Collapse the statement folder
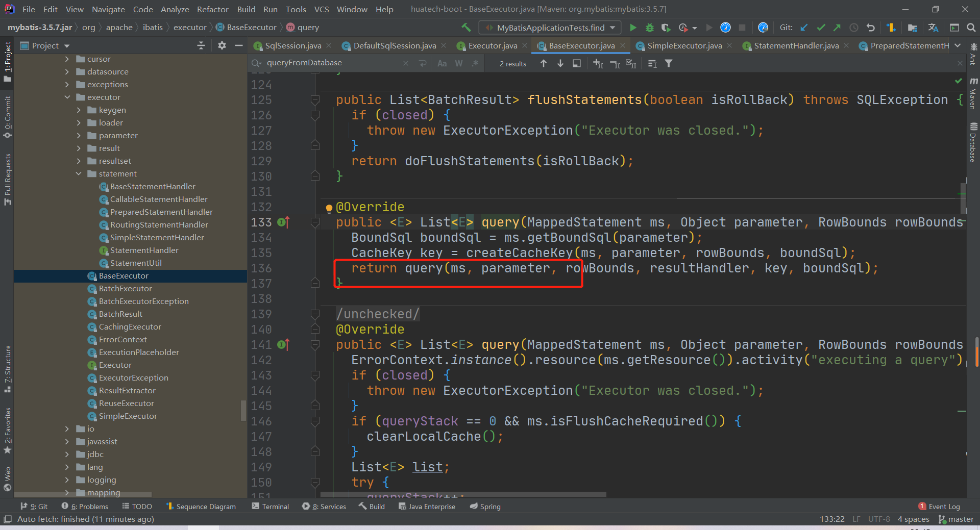 [x=79, y=173]
